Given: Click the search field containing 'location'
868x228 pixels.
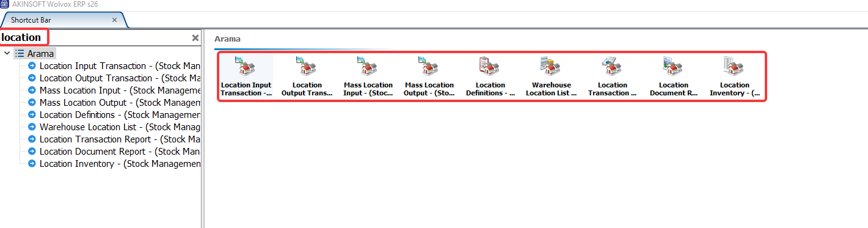Looking at the screenshot, I should (x=95, y=37).
